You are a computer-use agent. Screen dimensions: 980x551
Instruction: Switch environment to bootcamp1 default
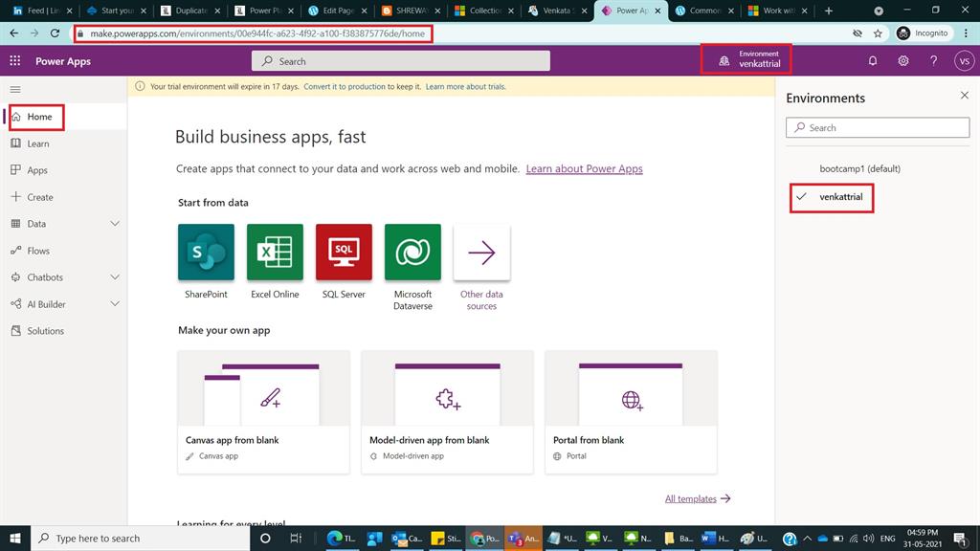[x=859, y=168]
